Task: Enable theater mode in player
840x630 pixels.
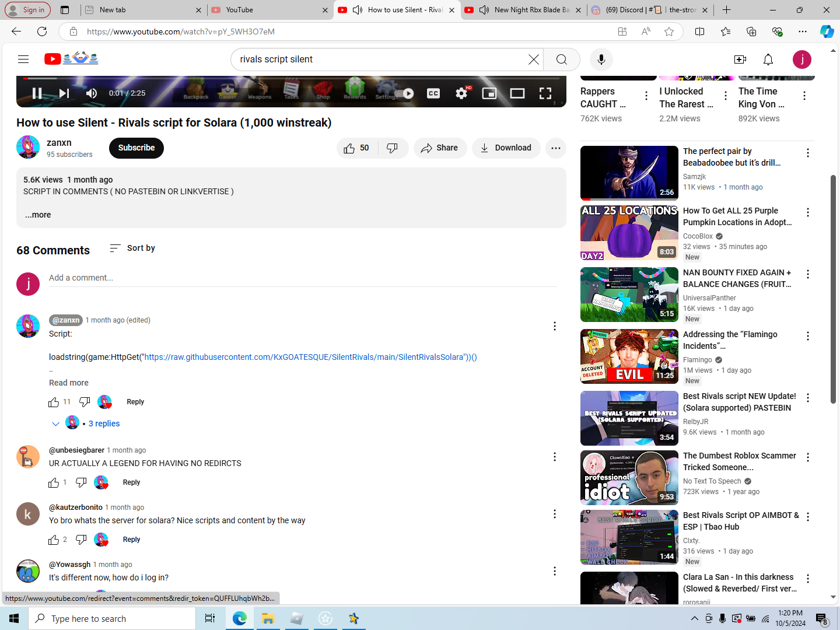Action: pyautogui.click(x=517, y=93)
